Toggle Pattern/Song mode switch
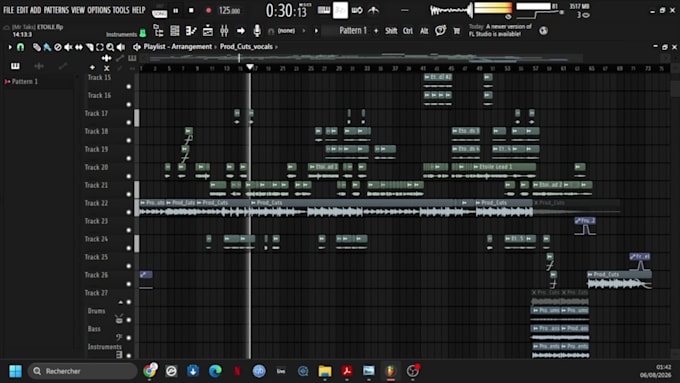Screen dimensions: 680x383 pos(159,12)
